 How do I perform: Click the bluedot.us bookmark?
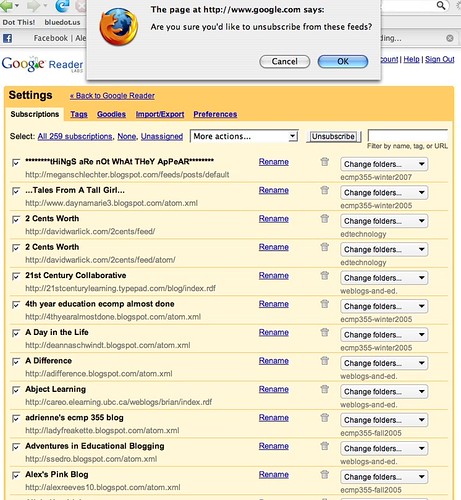(62, 22)
